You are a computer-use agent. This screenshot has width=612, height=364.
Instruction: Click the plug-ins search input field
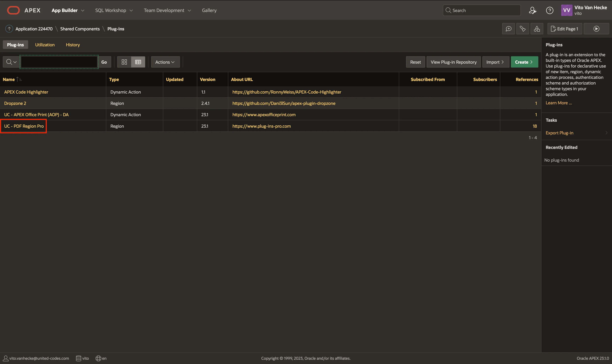point(59,62)
